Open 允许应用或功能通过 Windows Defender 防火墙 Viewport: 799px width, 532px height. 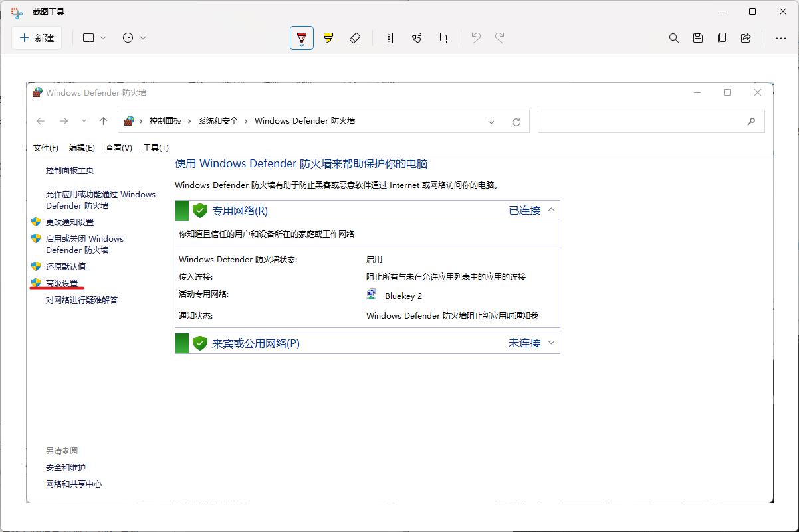(100, 200)
